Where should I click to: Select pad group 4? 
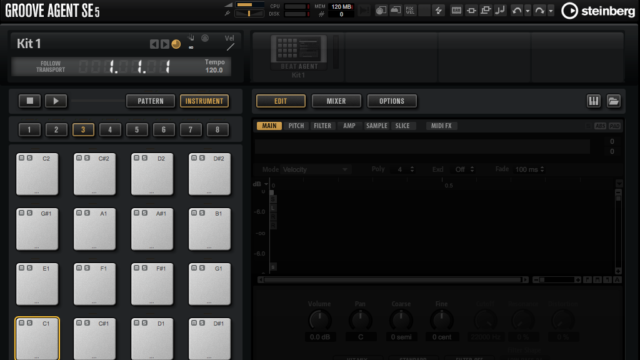pos(110,130)
